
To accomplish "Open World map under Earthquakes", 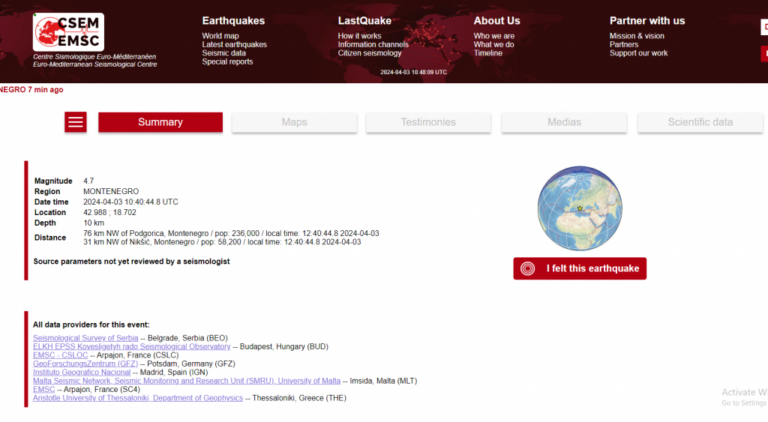I will coord(220,36).
